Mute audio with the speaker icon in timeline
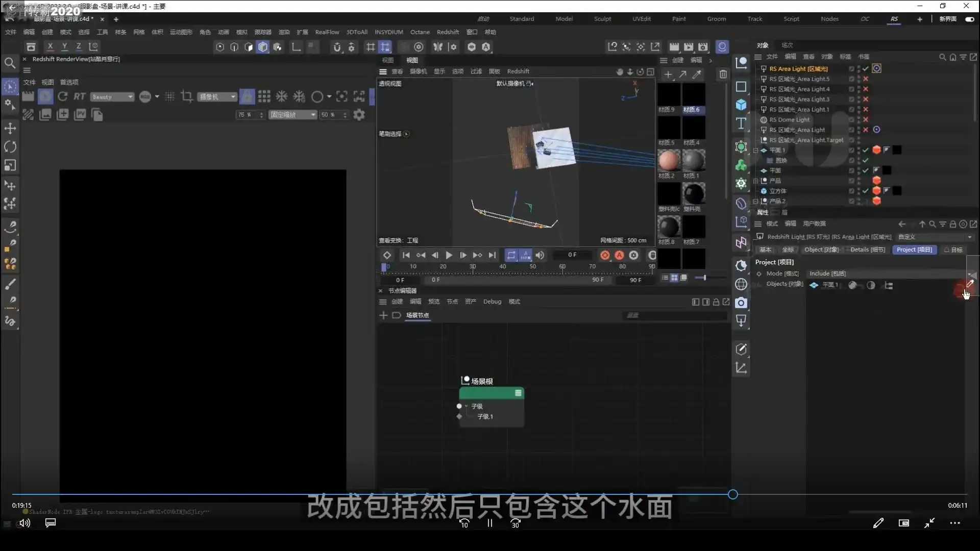The height and width of the screenshot is (551, 980). 540,255
